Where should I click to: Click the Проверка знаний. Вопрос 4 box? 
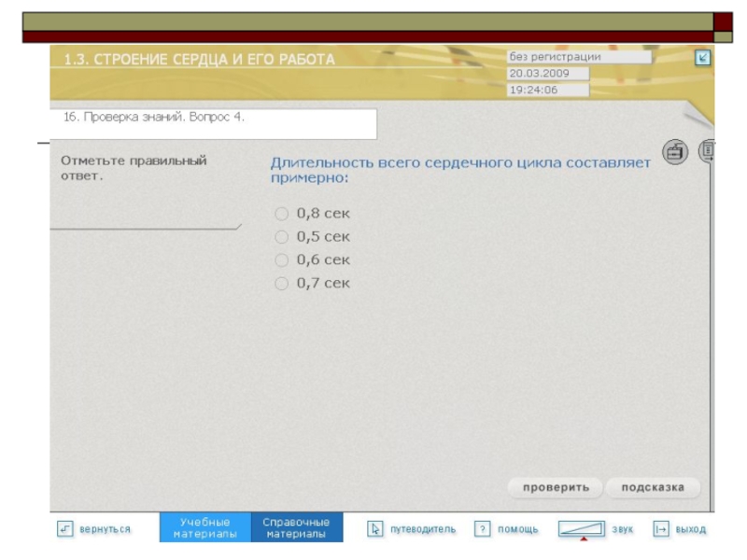tap(214, 124)
